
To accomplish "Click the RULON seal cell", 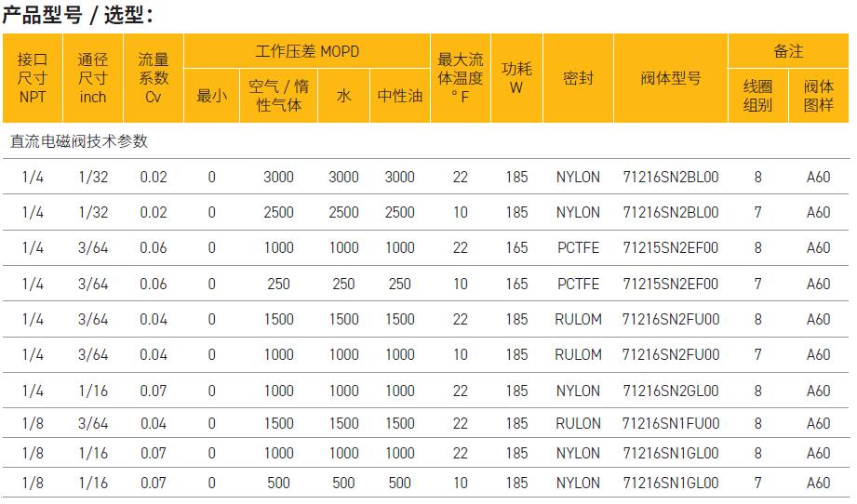I will (578, 424).
